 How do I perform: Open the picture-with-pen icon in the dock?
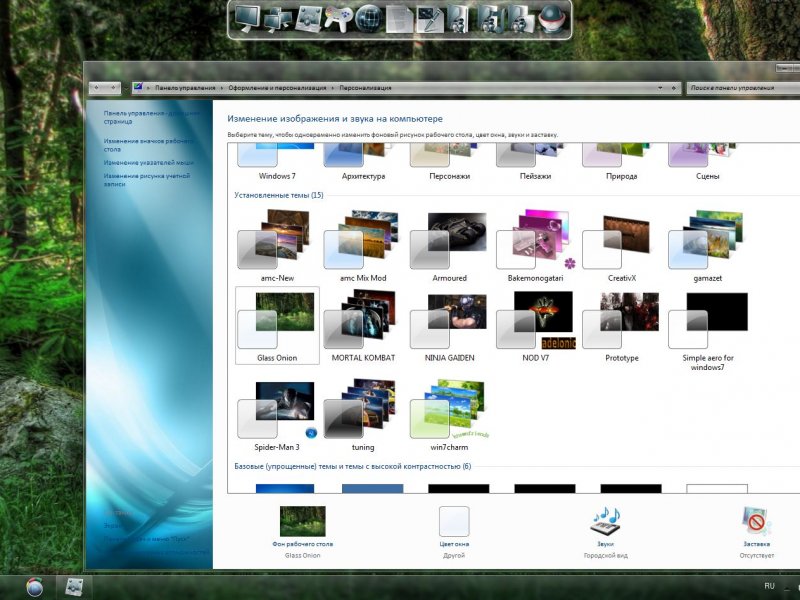click(x=430, y=19)
